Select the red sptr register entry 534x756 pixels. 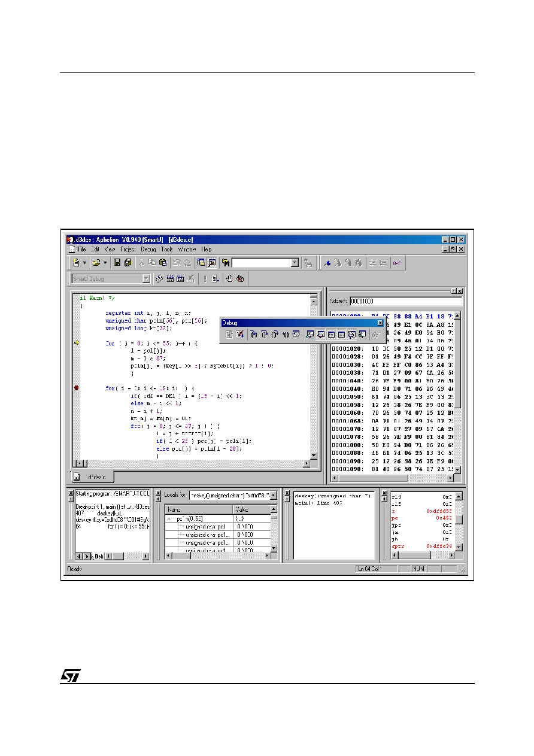point(421,546)
